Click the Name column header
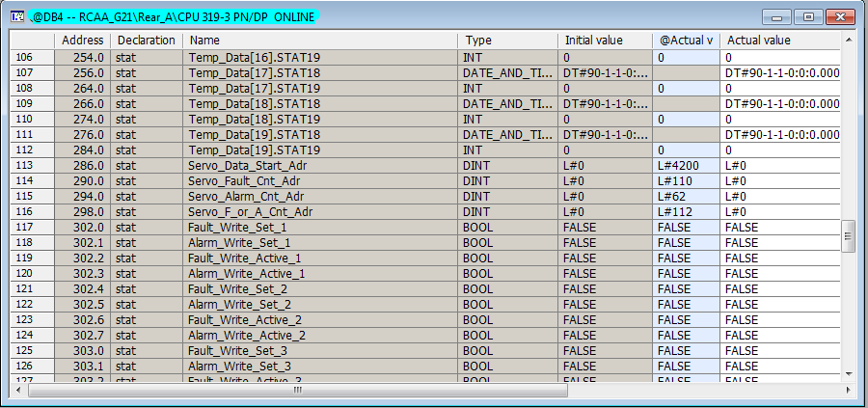868x408 pixels. tap(320, 41)
